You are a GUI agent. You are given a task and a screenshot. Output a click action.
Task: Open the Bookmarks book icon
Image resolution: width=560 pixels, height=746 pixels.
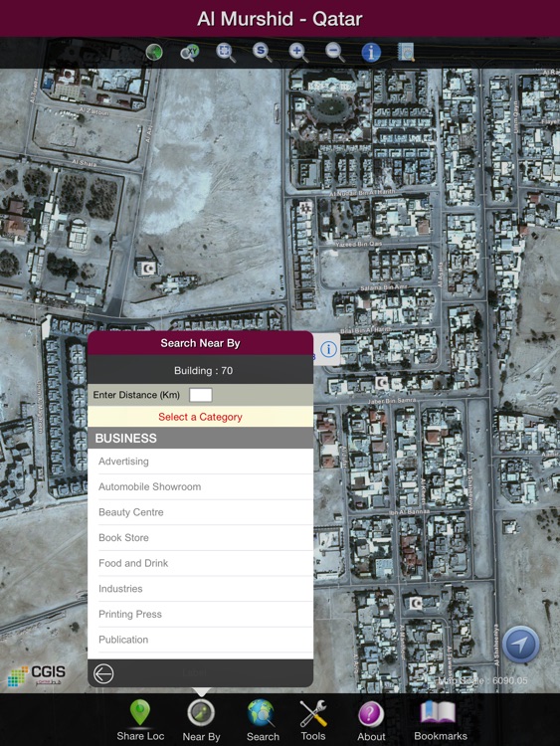(438, 712)
